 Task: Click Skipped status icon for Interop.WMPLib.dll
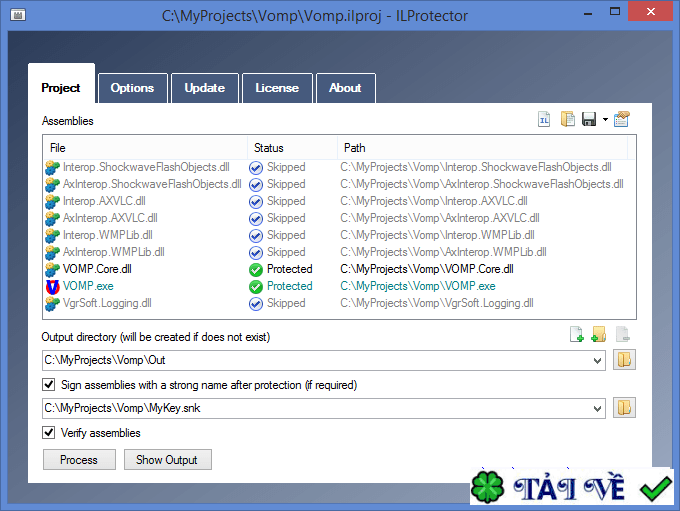click(x=256, y=236)
